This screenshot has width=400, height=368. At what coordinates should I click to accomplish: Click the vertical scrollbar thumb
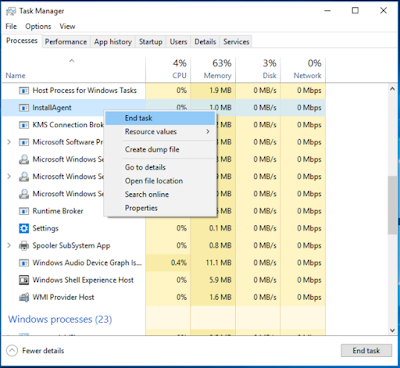tap(392, 205)
